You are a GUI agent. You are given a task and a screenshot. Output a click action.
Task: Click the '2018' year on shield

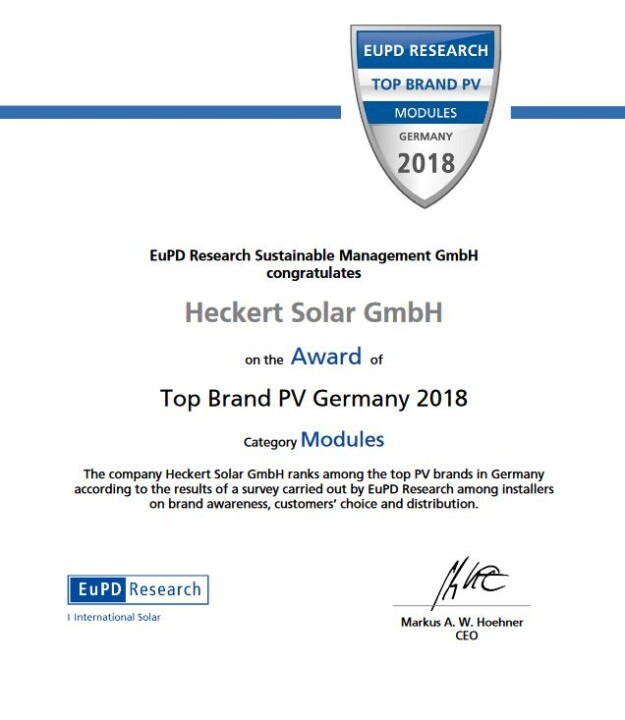[426, 163]
